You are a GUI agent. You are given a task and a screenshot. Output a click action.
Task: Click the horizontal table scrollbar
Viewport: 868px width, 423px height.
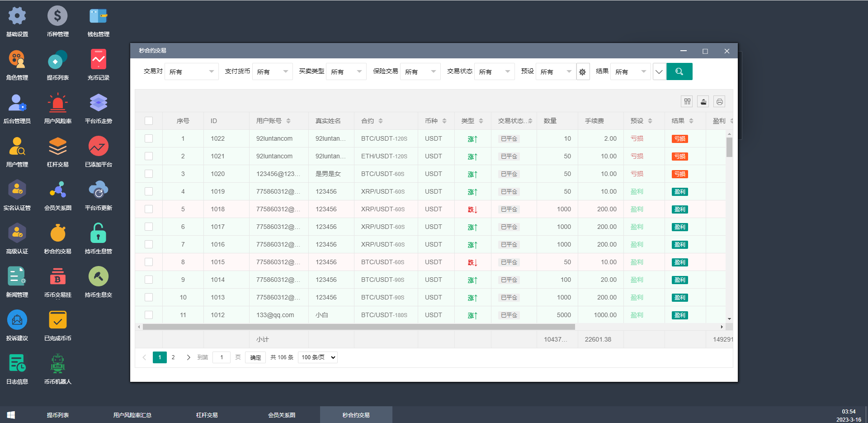tap(359, 327)
